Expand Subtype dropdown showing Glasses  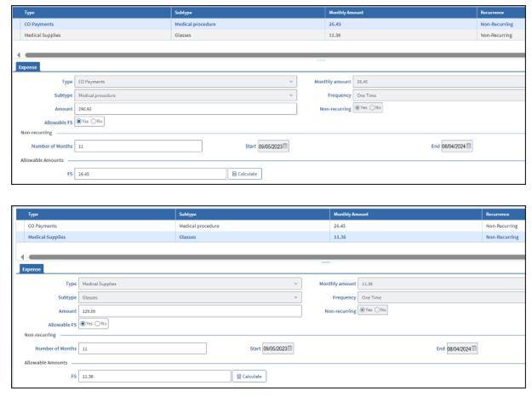(x=190, y=297)
